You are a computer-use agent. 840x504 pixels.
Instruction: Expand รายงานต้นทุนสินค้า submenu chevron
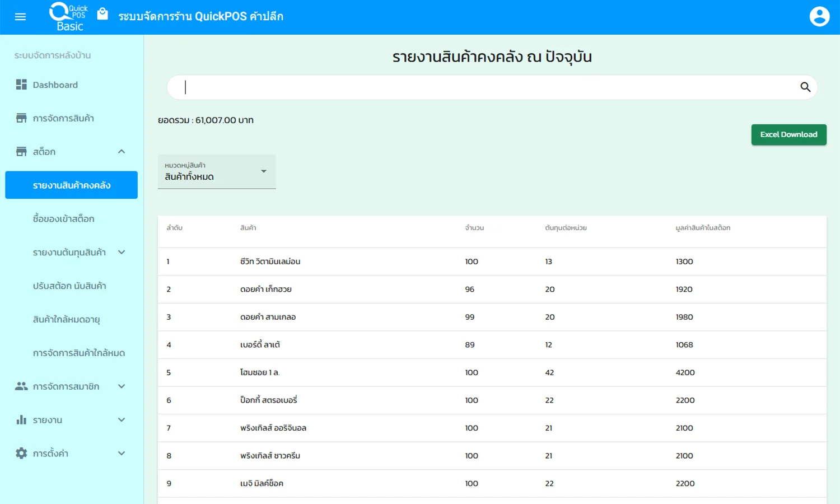click(x=122, y=253)
